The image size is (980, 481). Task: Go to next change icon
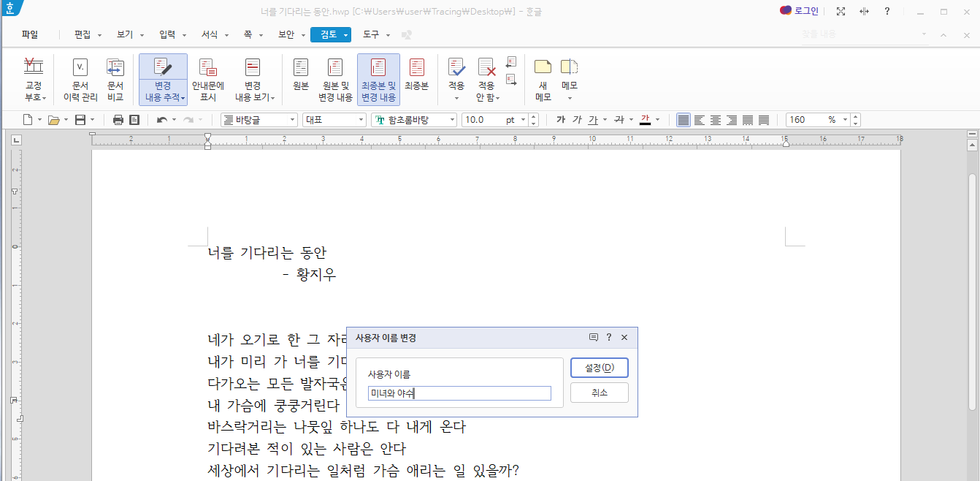point(511,79)
